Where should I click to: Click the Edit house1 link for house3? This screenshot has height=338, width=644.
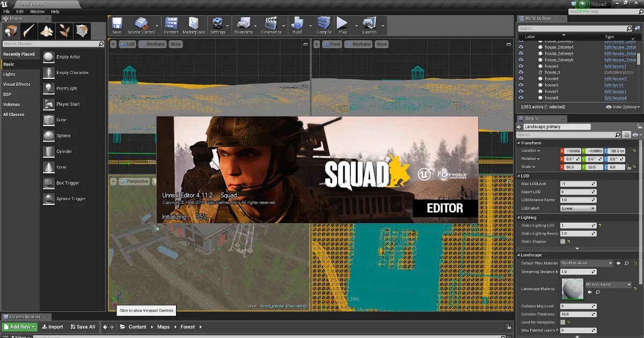[x=615, y=66]
